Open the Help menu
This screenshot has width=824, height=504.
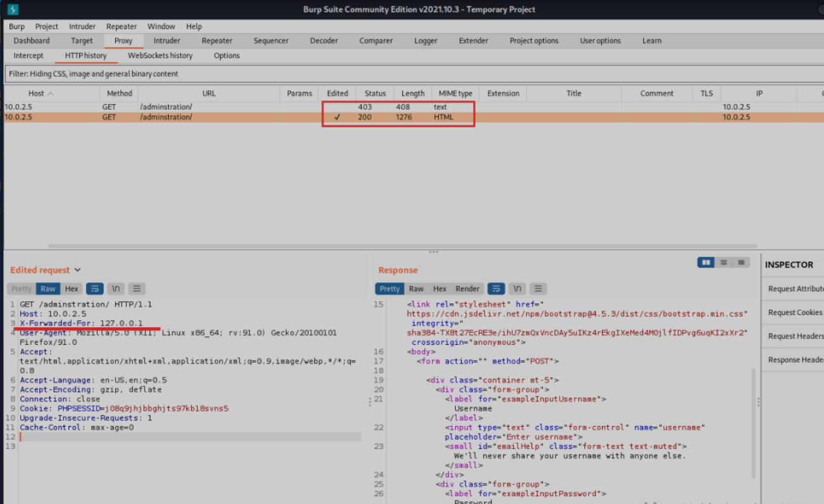click(x=194, y=26)
